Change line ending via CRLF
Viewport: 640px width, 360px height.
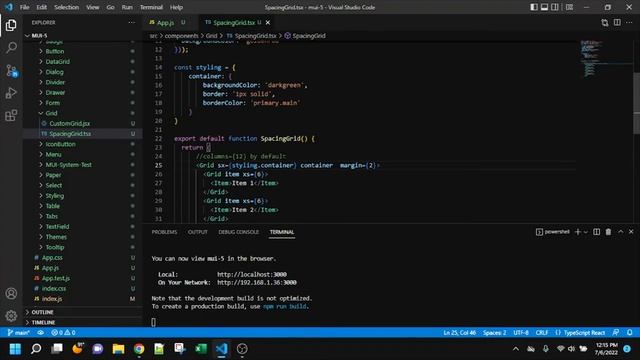[x=542, y=333]
